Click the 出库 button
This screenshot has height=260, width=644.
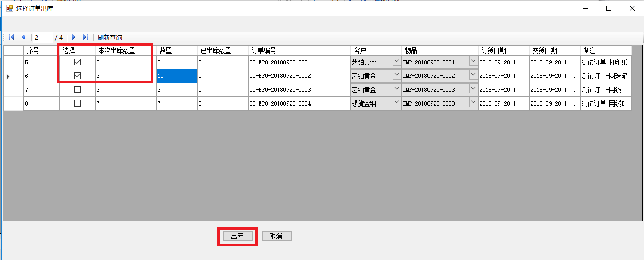click(237, 237)
